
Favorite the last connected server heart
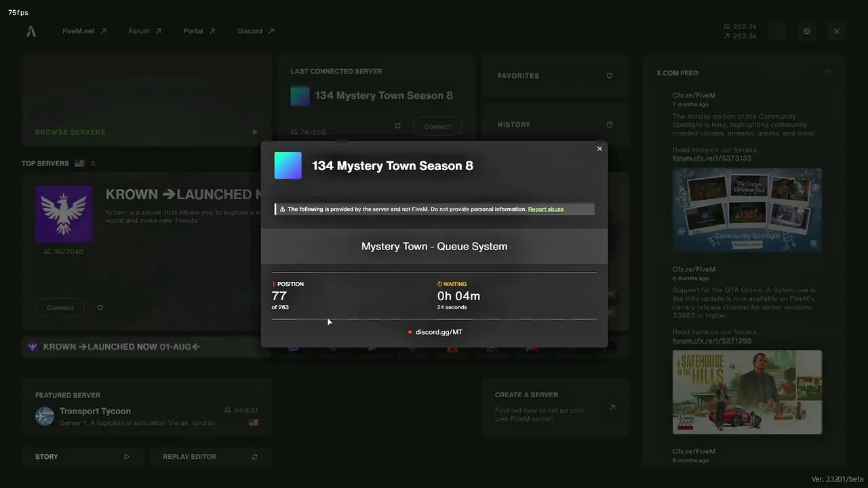pyautogui.click(x=397, y=126)
